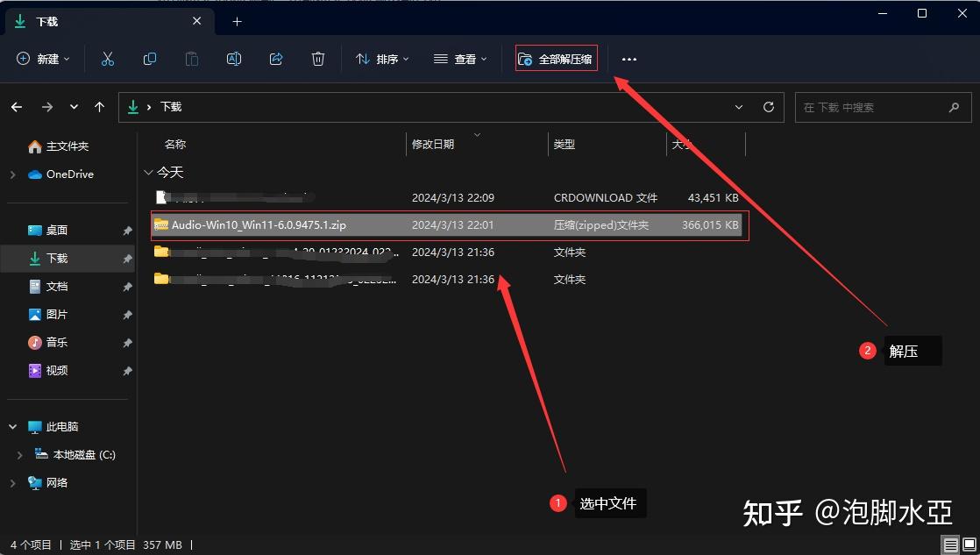Image resolution: width=980 pixels, height=555 pixels.
Task: Add a new tab
Action: point(237,22)
